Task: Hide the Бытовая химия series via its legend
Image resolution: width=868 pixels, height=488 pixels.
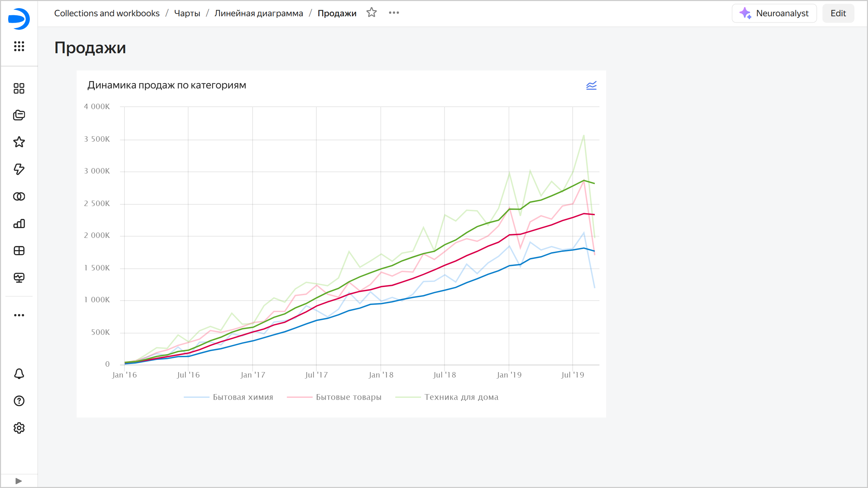Action: tap(243, 397)
